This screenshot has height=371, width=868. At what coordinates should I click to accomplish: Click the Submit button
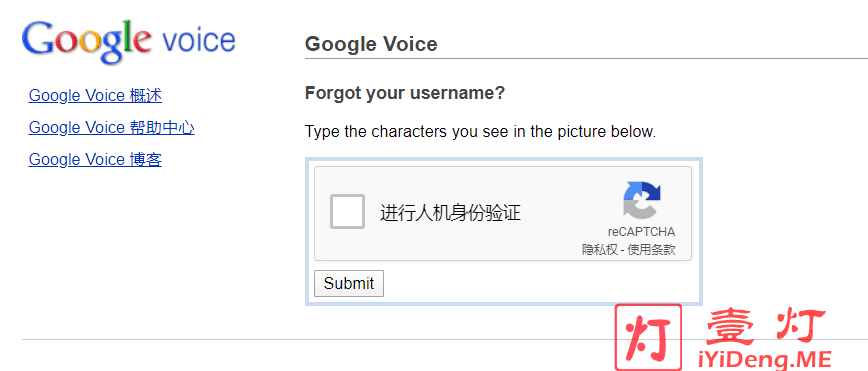point(349,284)
